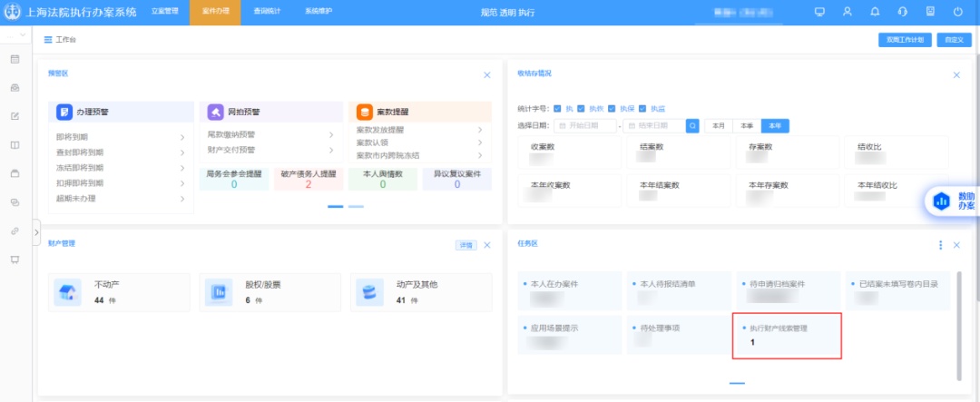Click the headset customer support icon
This screenshot has height=402, width=980.
click(x=902, y=12)
